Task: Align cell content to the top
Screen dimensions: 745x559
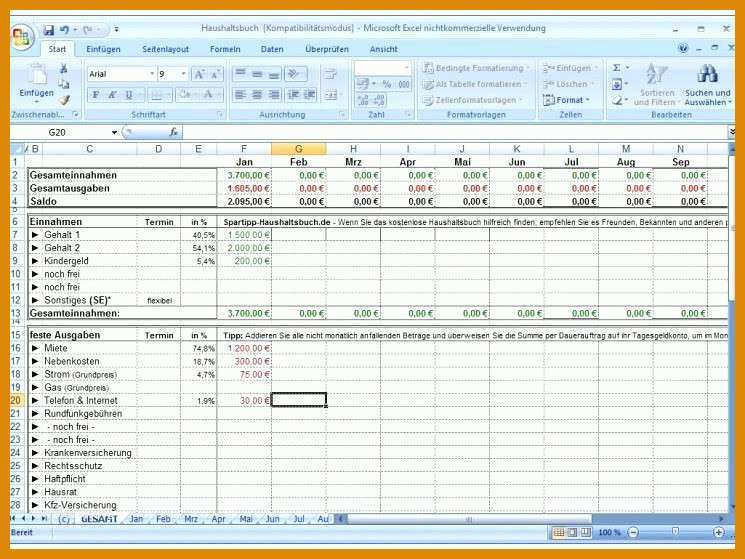Action: point(240,74)
